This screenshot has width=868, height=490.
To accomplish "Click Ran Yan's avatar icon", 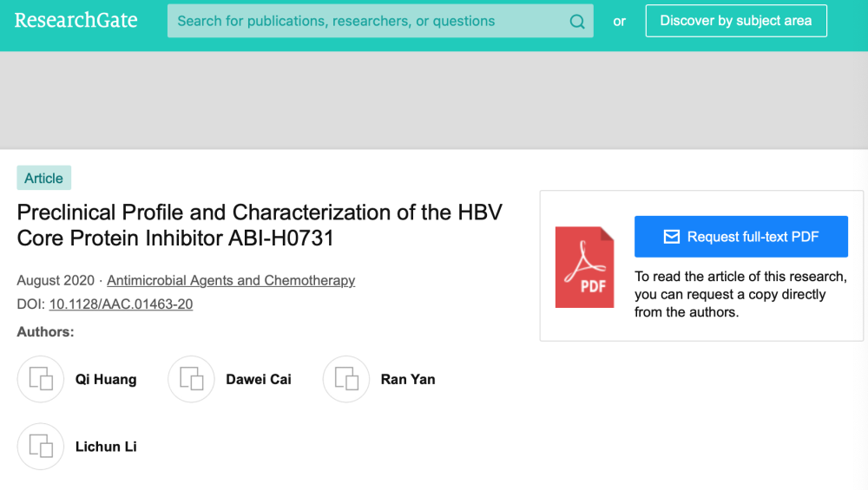I will (x=346, y=379).
